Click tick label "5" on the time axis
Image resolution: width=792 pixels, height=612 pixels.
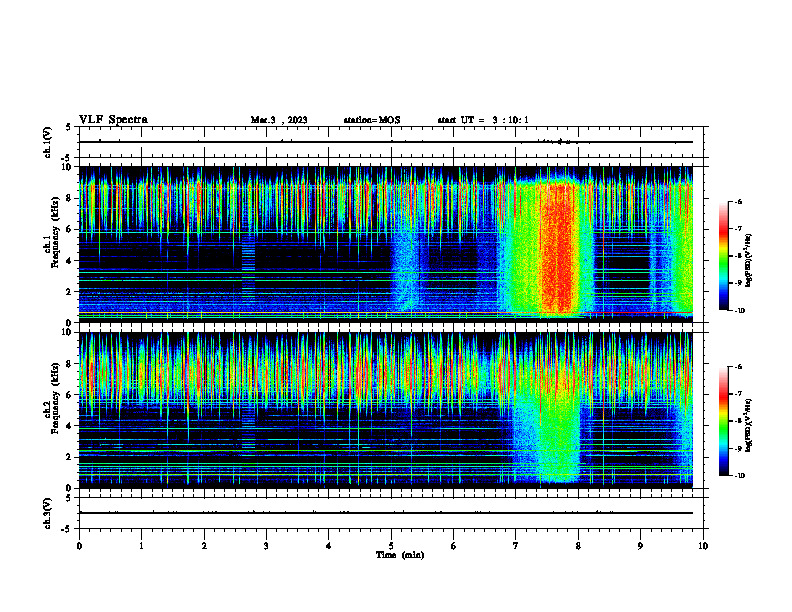point(391,546)
